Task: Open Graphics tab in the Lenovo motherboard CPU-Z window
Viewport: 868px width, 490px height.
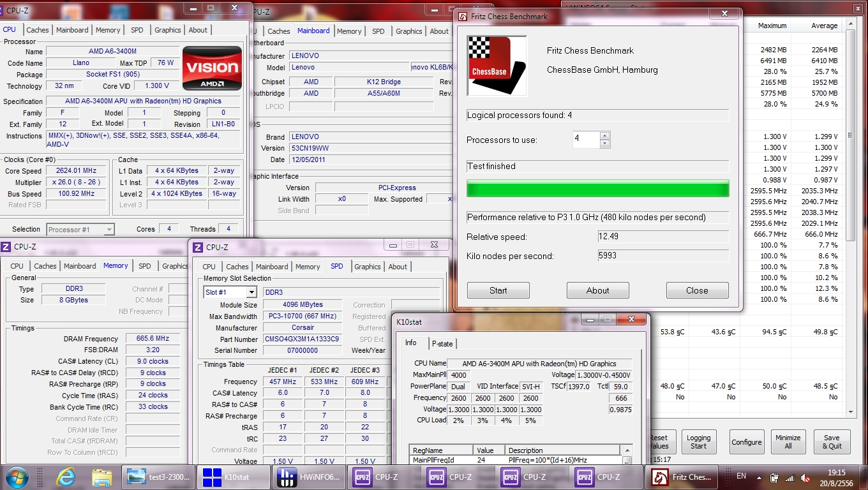Action: [409, 31]
